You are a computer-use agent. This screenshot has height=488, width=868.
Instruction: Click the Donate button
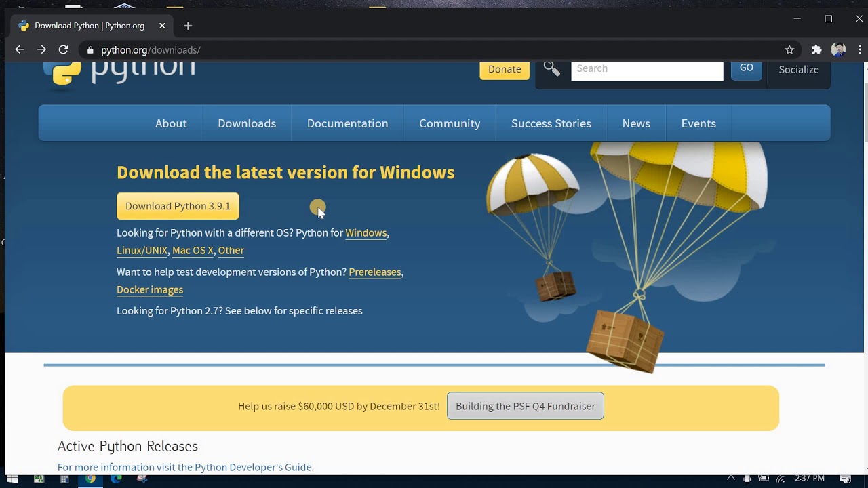coord(505,69)
